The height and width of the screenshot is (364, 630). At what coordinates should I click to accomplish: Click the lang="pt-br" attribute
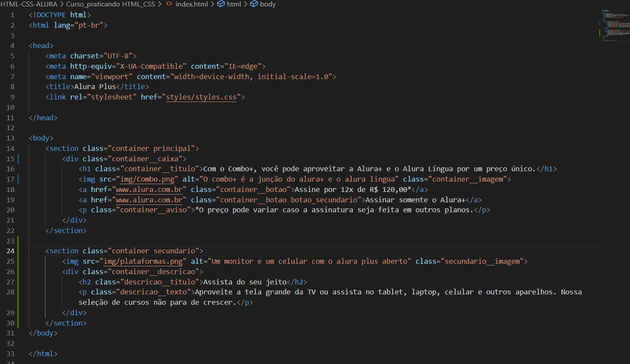coord(79,26)
